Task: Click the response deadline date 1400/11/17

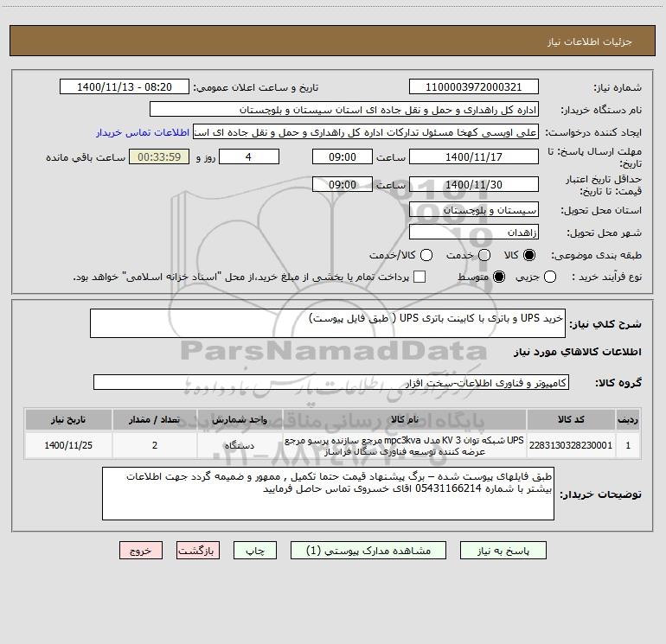Action: tap(474, 156)
